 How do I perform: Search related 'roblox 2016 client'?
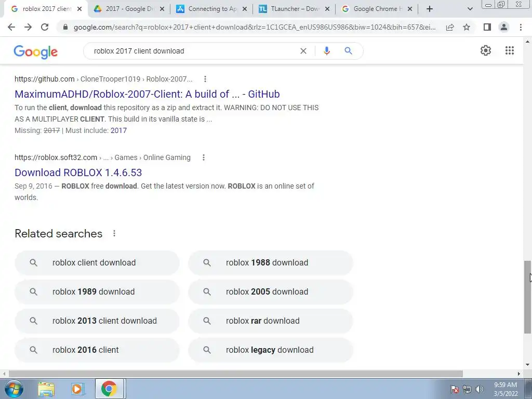pos(97,350)
